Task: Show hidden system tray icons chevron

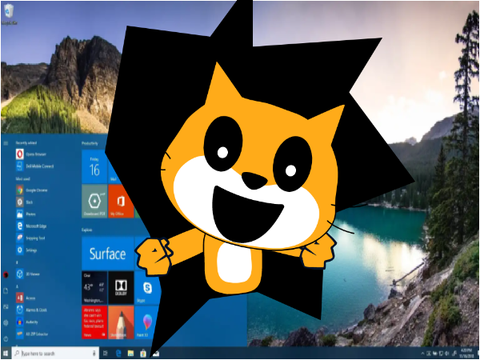Action: coord(423,353)
